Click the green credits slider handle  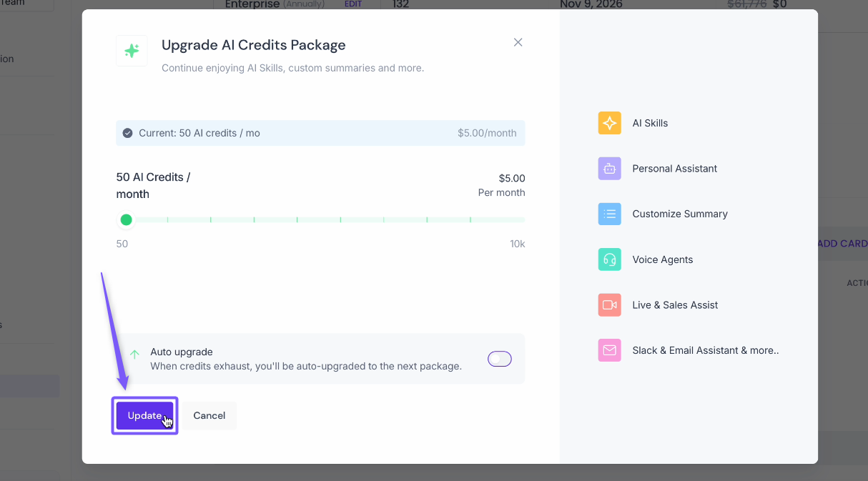(x=126, y=219)
